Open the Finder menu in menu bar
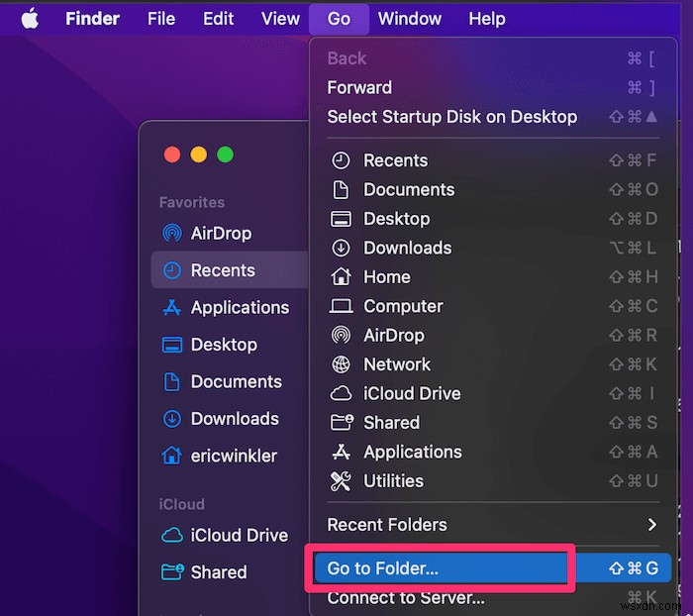 click(x=92, y=19)
